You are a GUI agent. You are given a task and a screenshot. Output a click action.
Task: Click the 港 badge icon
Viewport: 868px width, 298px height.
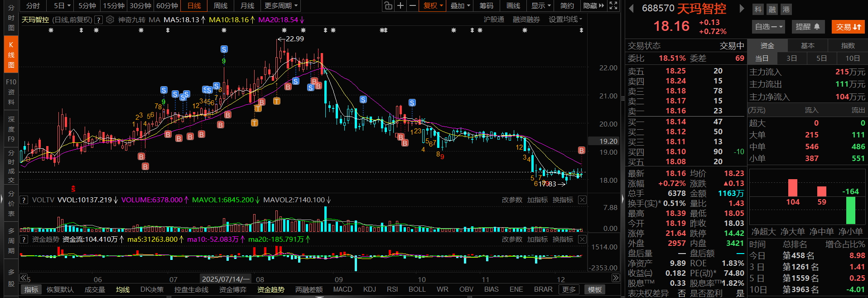(x=786, y=9)
